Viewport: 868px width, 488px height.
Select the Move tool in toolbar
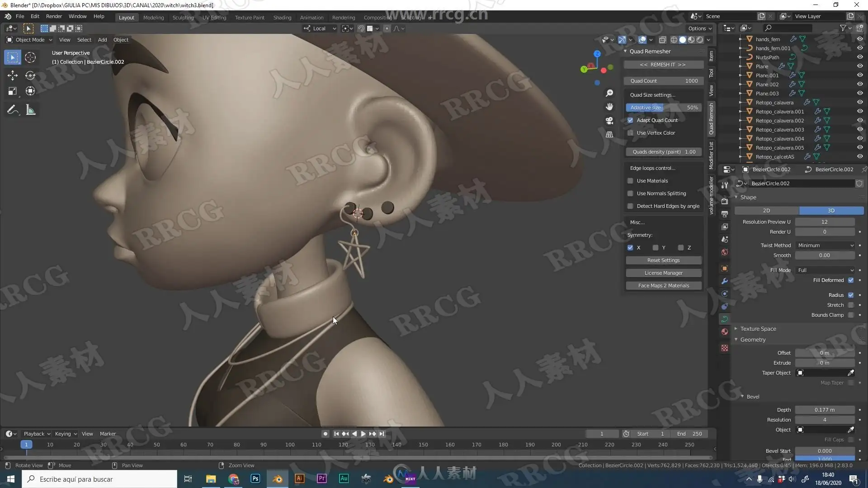tap(12, 75)
